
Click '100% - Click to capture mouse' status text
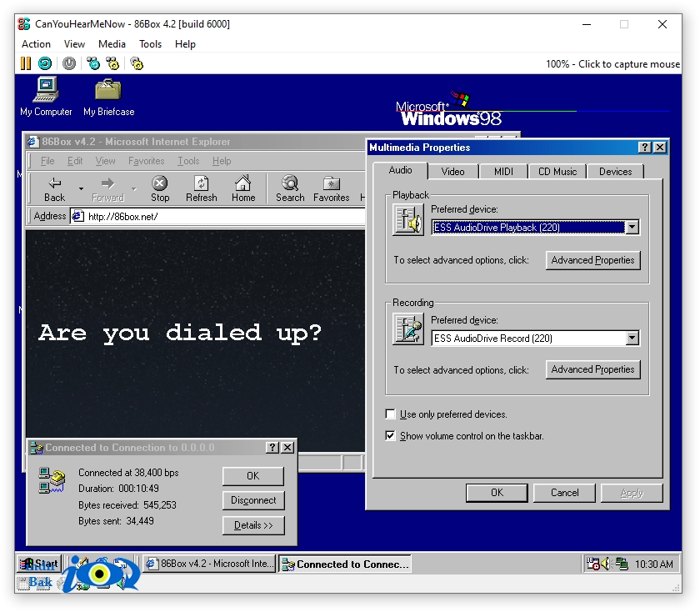pyautogui.click(x=612, y=64)
